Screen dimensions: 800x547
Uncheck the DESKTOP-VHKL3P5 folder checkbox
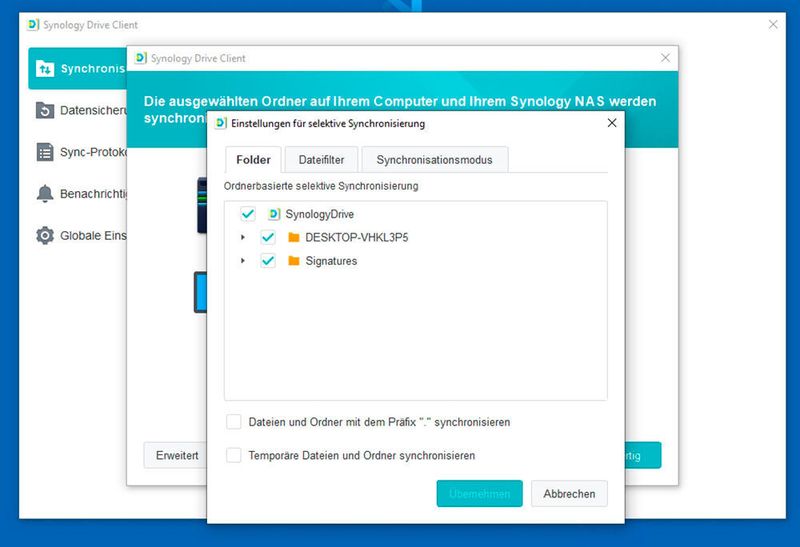tap(267, 237)
